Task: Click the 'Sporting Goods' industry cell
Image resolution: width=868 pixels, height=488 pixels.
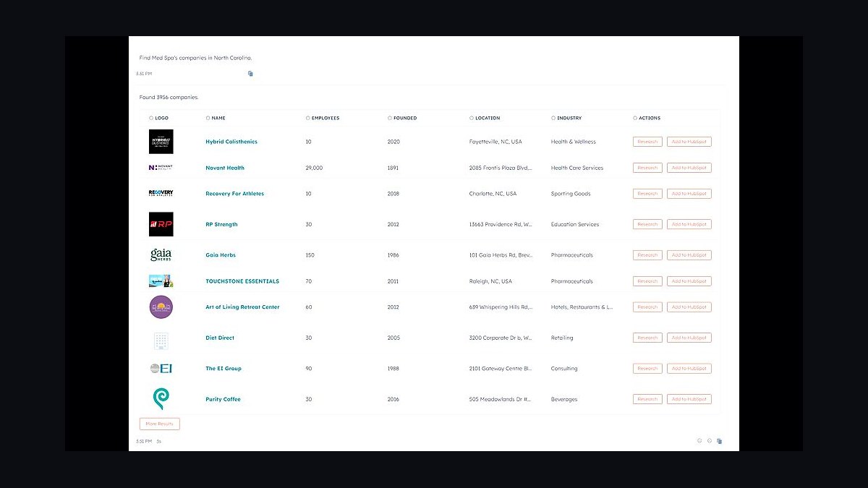Action: [x=571, y=194]
